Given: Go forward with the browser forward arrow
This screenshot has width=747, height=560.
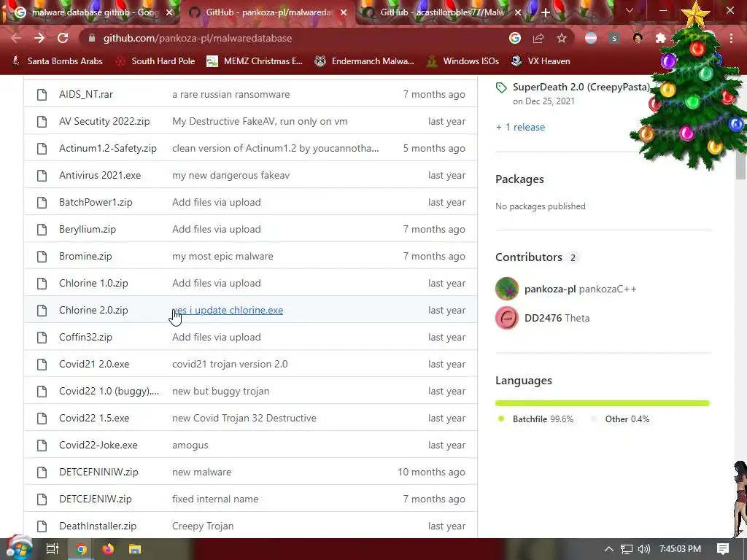Looking at the screenshot, I should pyautogui.click(x=39, y=38).
